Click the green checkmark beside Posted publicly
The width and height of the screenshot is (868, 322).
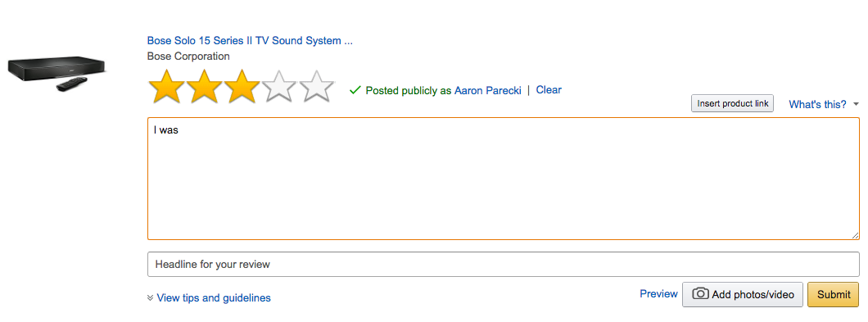(355, 90)
